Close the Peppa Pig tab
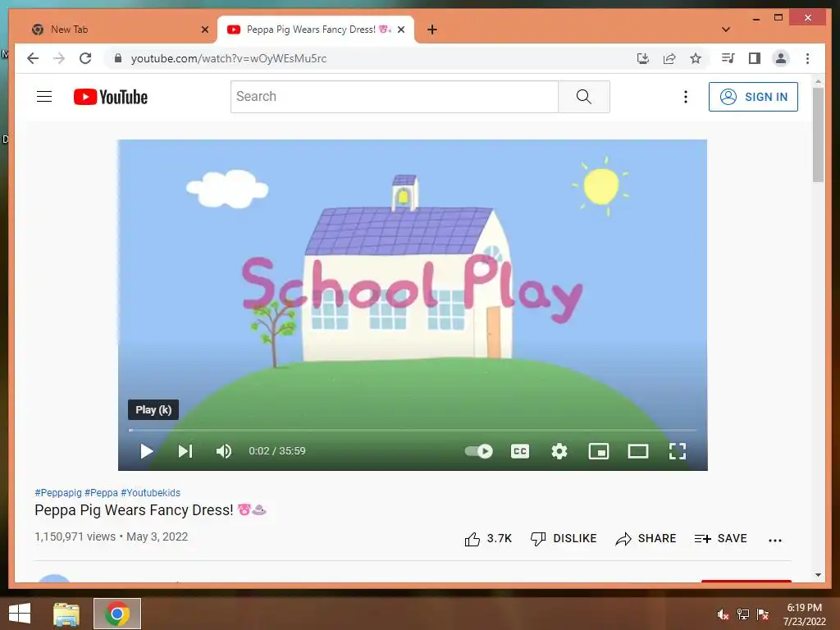The image size is (840, 630). coord(400,30)
